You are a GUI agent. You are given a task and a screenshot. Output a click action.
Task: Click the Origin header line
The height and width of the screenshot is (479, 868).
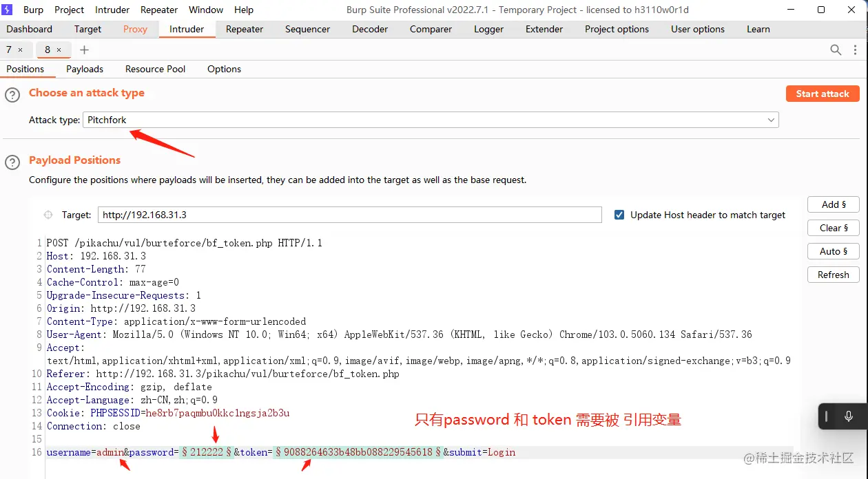(x=121, y=308)
